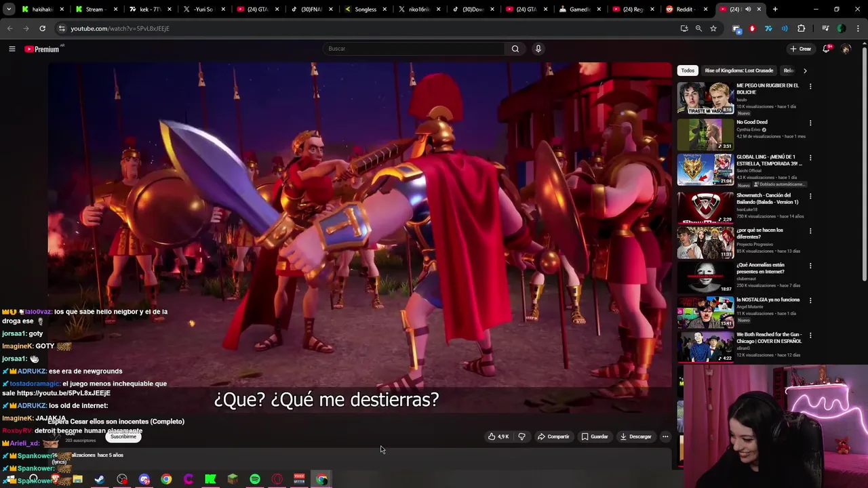This screenshot has width=868, height=488.
Task: Click the Suscribirme button
Action: pyautogui.click(x=123, y=436)
